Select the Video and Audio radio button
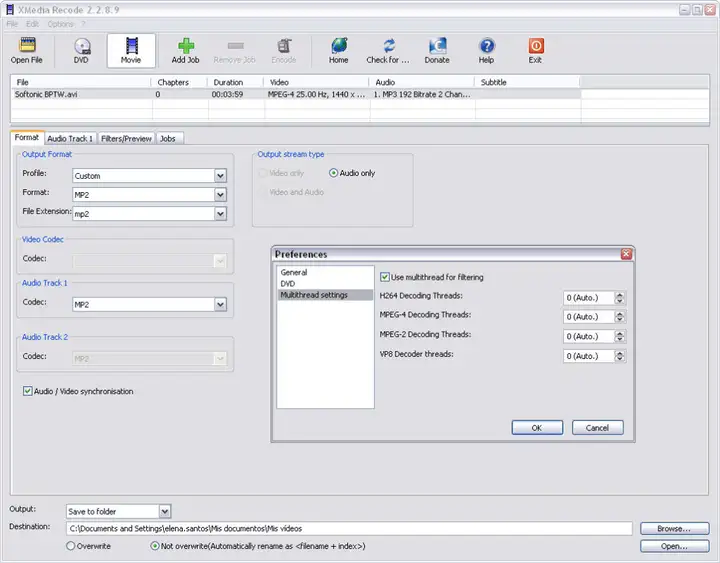Image resolution: width=720 pixels, height=563 pixels. (x=263, y=192)
